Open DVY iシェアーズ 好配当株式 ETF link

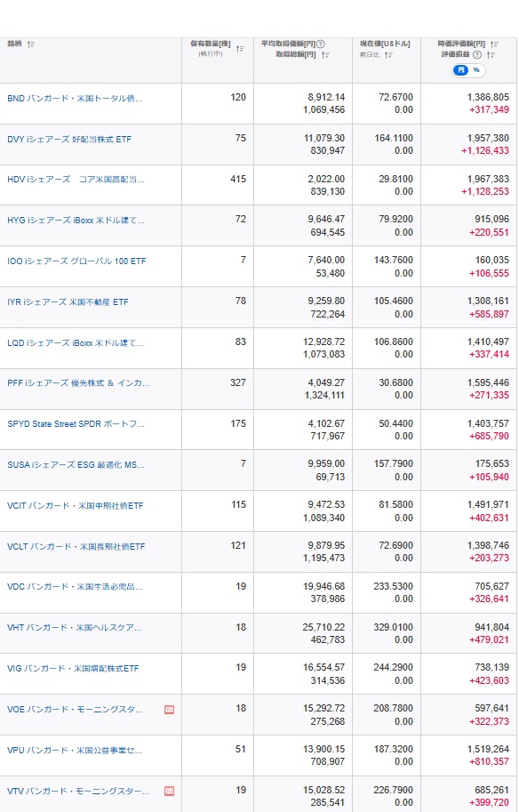pyautogui.click(x=69, y=140)
